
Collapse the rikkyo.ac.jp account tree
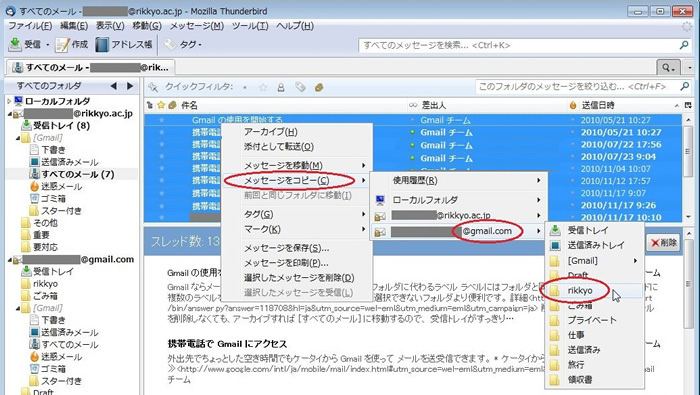10,114
